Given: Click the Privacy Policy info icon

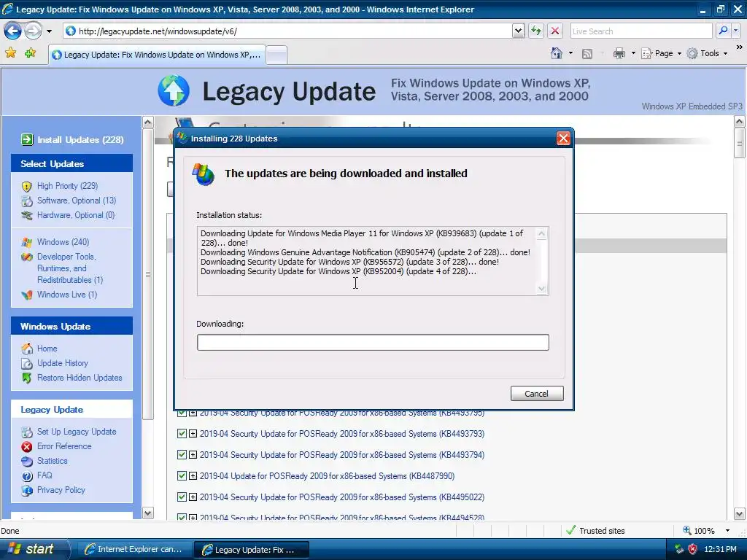Looking at the screenshot, I should (27, 490).
